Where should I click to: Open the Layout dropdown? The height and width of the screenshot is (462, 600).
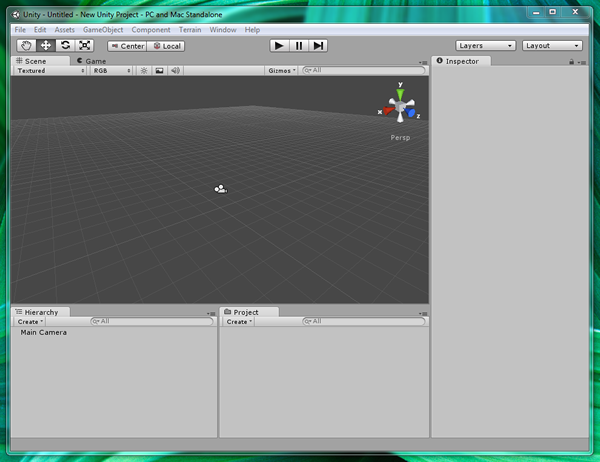(x=552, y=46)
